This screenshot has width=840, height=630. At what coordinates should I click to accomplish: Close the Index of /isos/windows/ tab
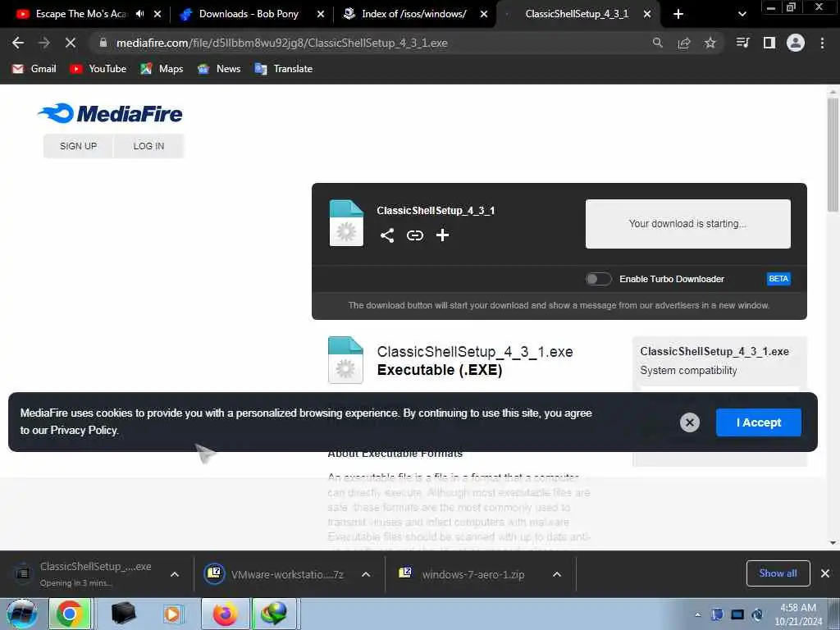coord(484,14)
